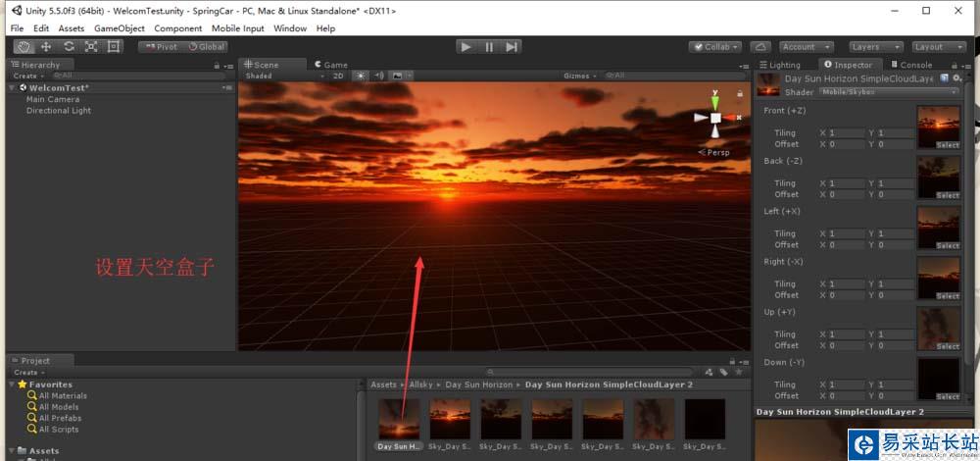
Task: Click the Hierarchy search field
Action: [x=139, y=76]
